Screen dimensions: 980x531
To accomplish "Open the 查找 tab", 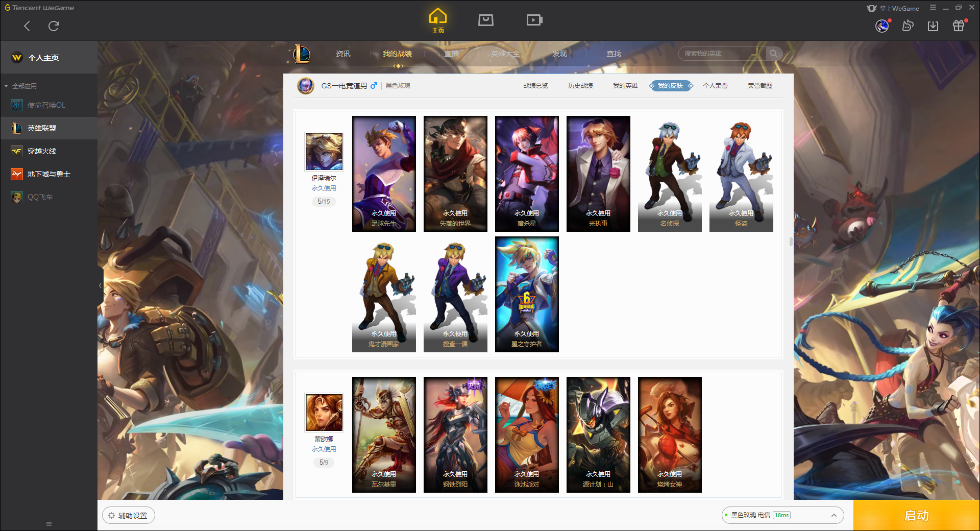I will click(614, 54).
